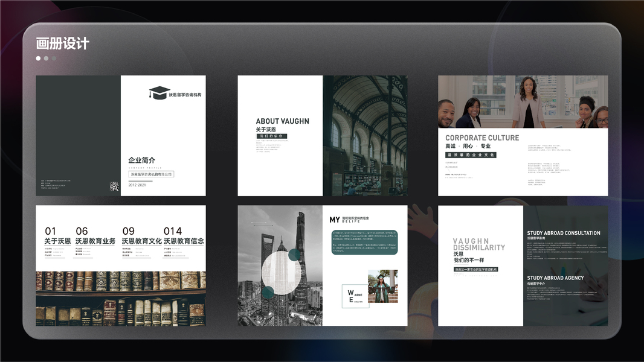Image resolution: width=644 pixels, height=362 pixels.
Task: Click the 真诚 · 用心 · 专业 text
Action: (468, 146)
